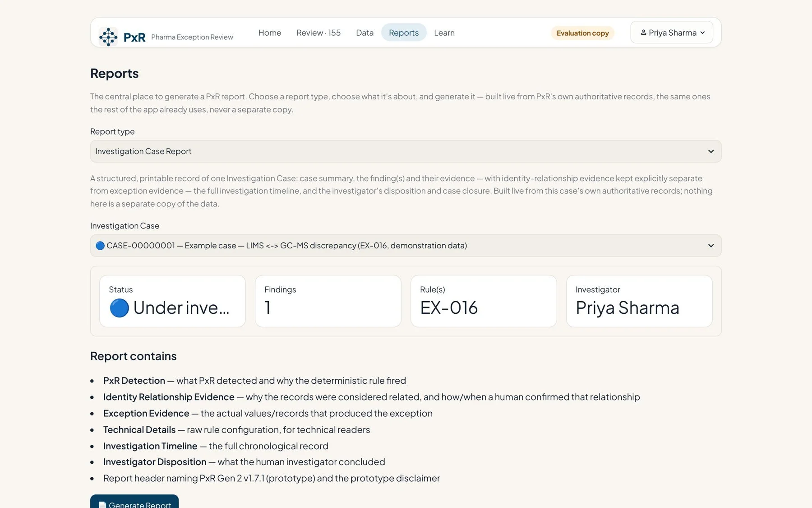
Task: Open the Priya Sharma account menu chevron
Action: point(702,33)
